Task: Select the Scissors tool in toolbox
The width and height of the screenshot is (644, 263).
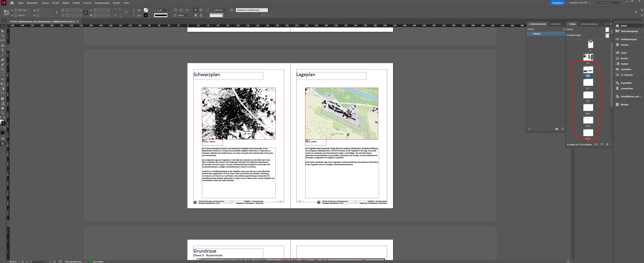Action: coord(3,79)
